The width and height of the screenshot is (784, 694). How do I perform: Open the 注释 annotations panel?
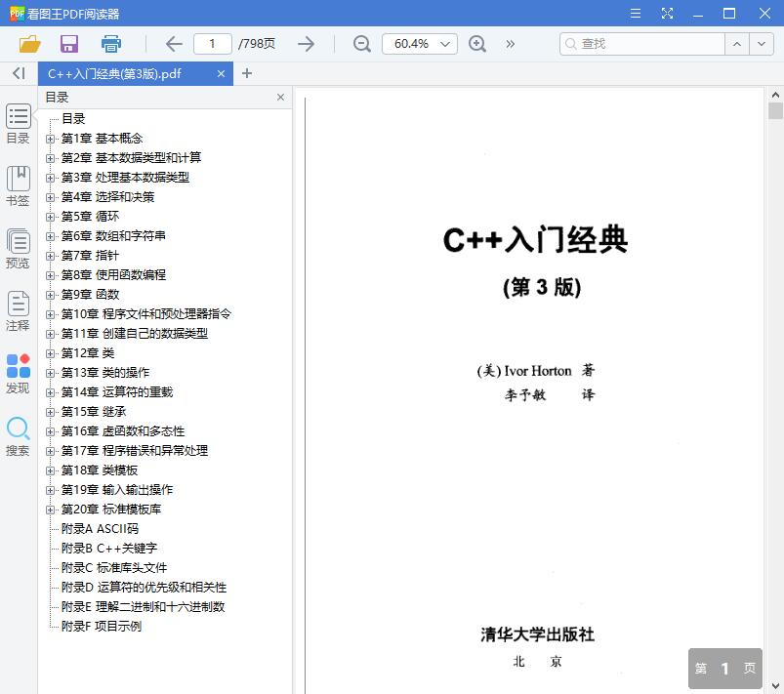[18, 311]
